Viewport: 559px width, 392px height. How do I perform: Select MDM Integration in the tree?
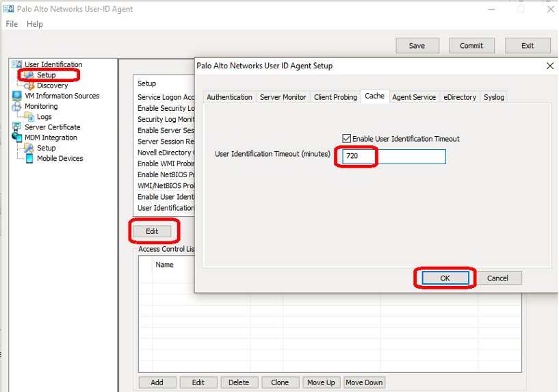[51, 138]
